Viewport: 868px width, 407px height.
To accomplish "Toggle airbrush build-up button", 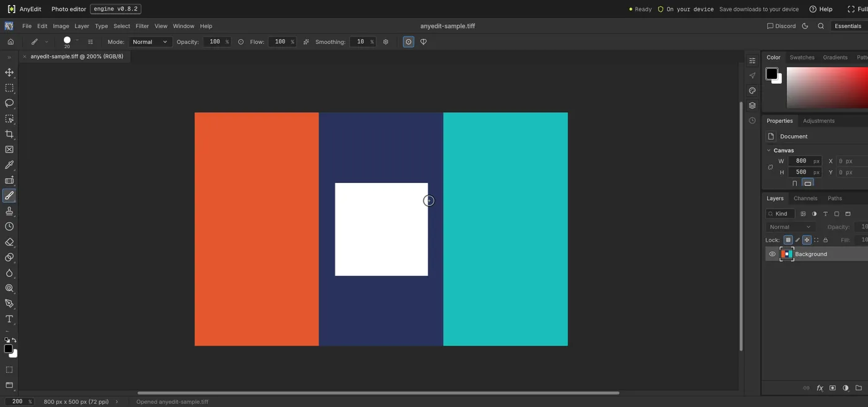I will tap(306, 42).
